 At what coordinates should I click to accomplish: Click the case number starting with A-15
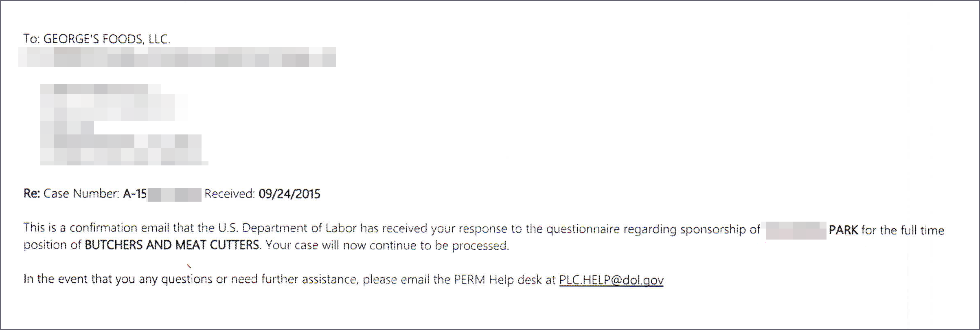coord(162,194)
